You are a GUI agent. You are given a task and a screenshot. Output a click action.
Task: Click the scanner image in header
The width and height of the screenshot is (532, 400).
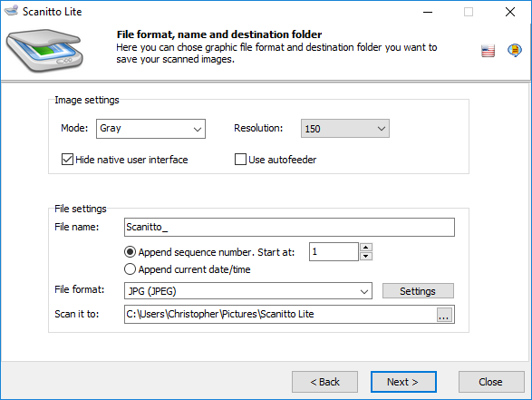pyautogui.click(x=44, y=50)
